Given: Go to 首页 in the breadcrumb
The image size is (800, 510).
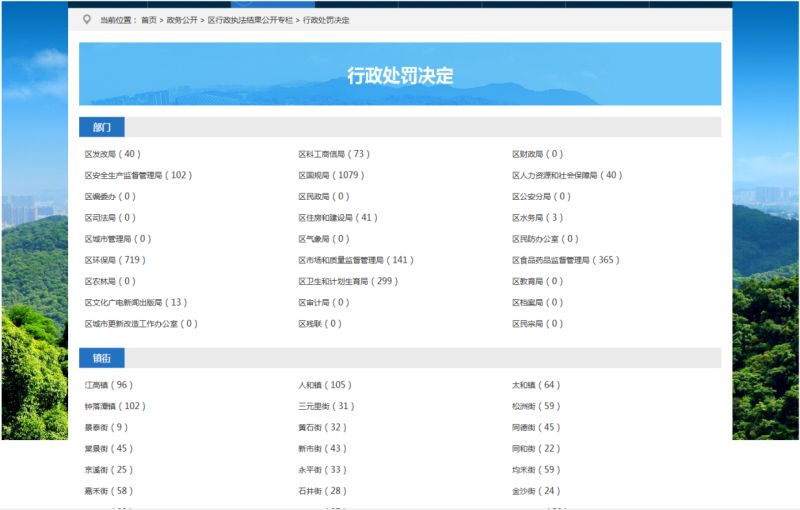Looking at the screenshot, I should (148, 20).
